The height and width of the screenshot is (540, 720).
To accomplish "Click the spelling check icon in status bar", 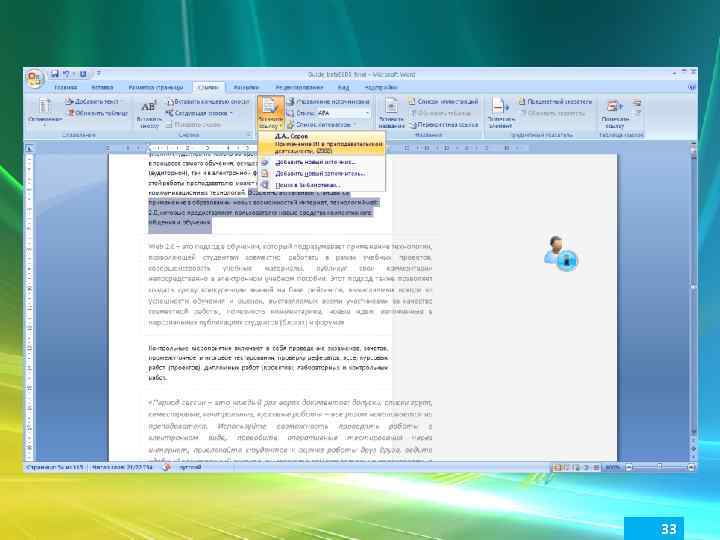I will click(166, 467).
